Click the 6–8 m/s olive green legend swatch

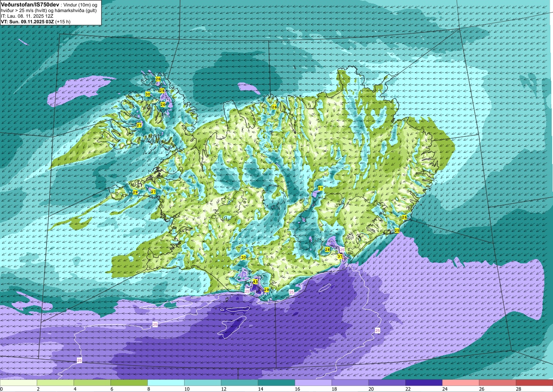(x=129, y=383)
